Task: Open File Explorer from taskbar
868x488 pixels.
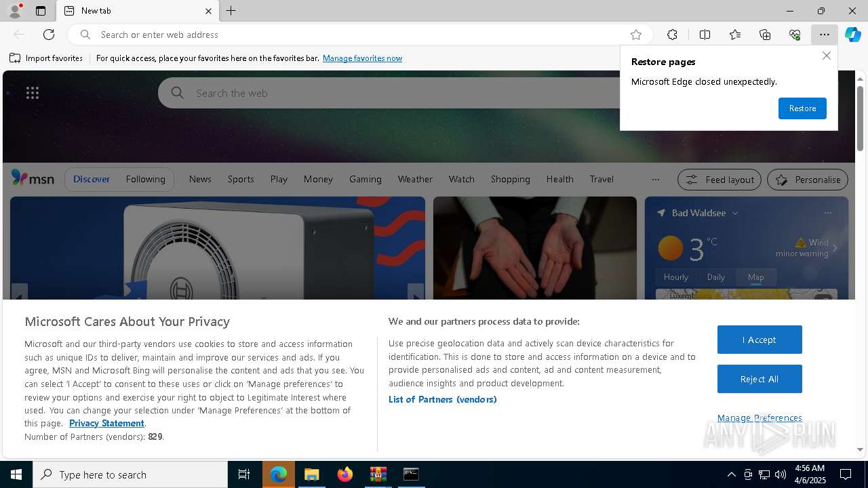Action: click(x=311, y=474)
